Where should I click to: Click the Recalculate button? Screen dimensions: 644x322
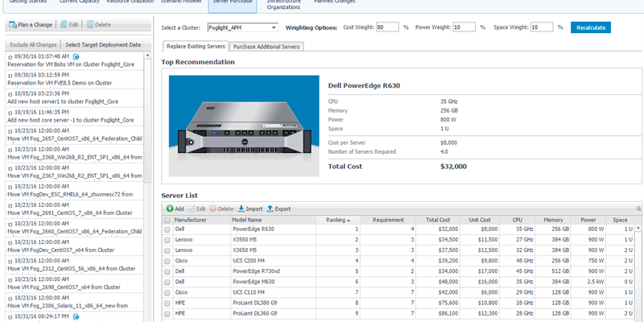[591, 27]
